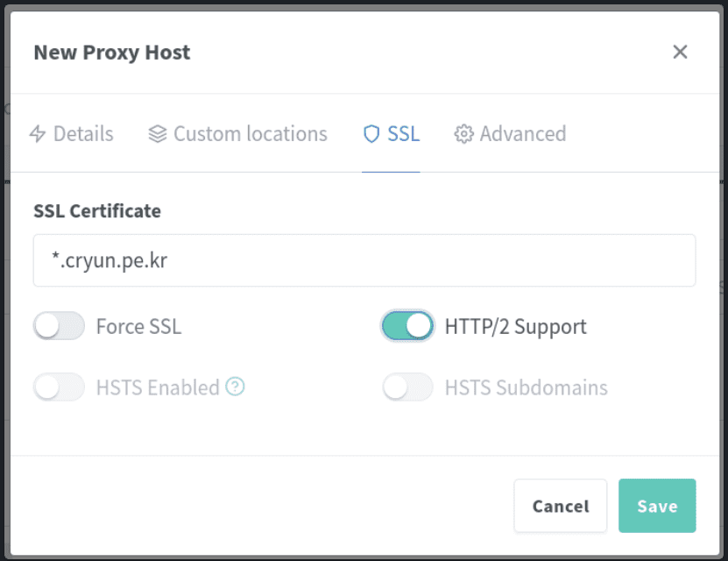Click the gear Advanced icon

point(463,134)
